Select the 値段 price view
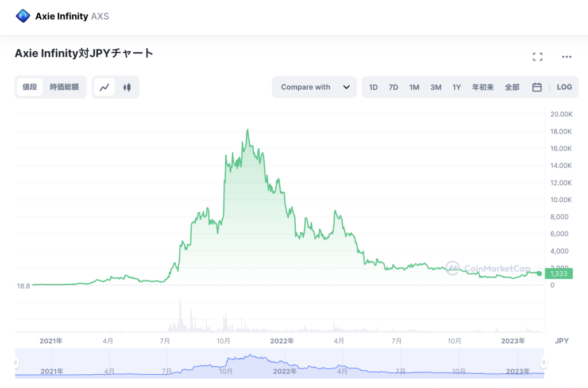Viewport: 588px width, 388px height. tap(30, 87)
